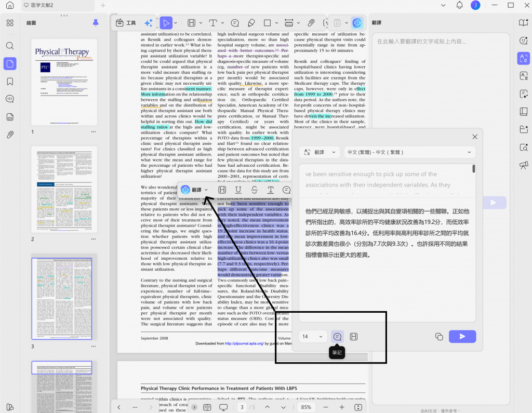Open the thumbnails grid view icon
Viewport: 532px width, 413px height.
point(10,23)
